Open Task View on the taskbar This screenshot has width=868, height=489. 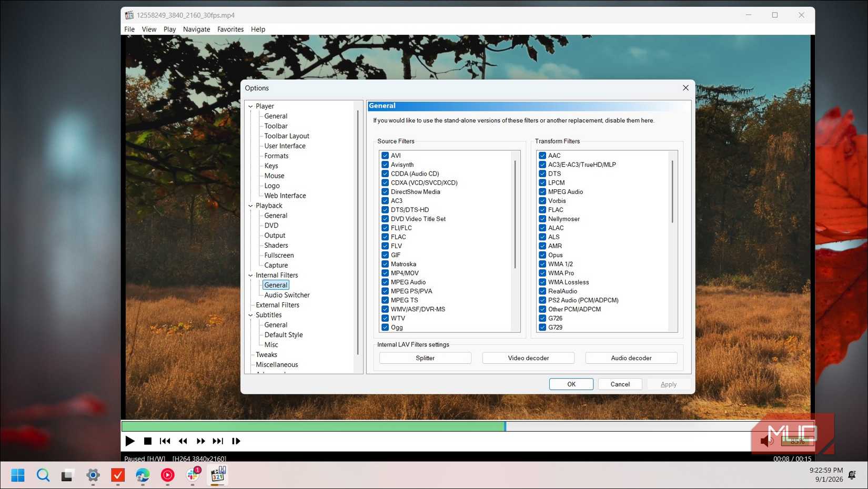67,475
